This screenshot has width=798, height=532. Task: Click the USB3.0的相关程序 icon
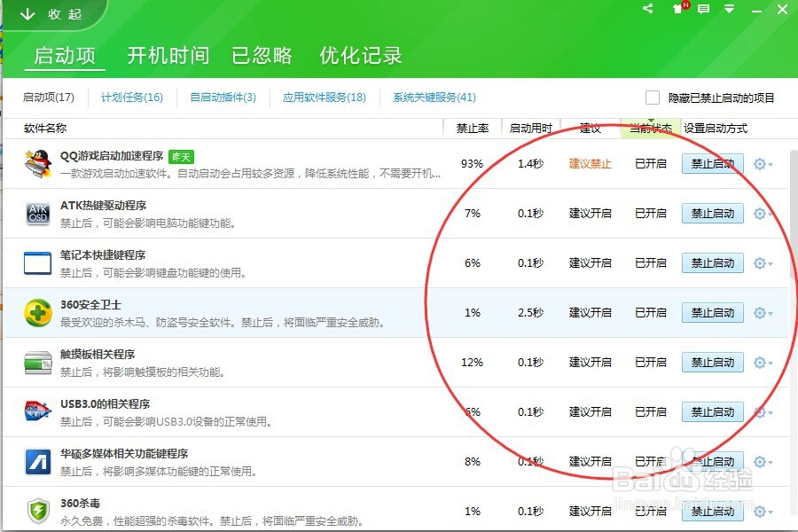pos(38,411)
